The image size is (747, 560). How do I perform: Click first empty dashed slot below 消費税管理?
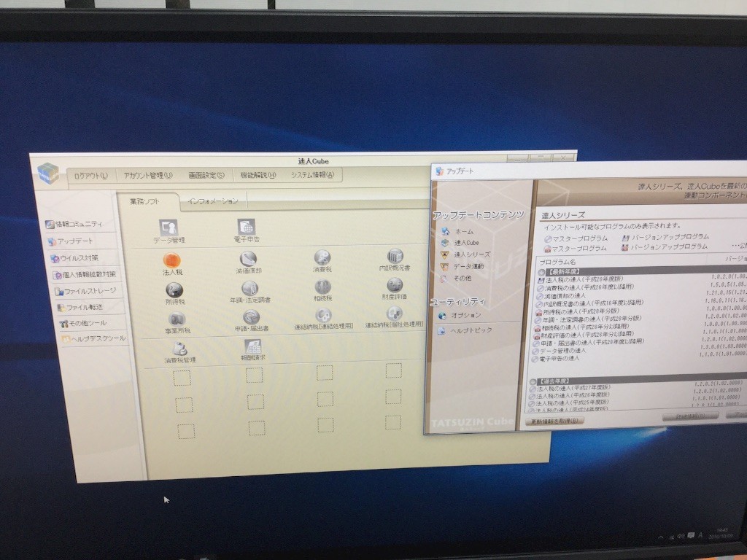tap(182, 378)
